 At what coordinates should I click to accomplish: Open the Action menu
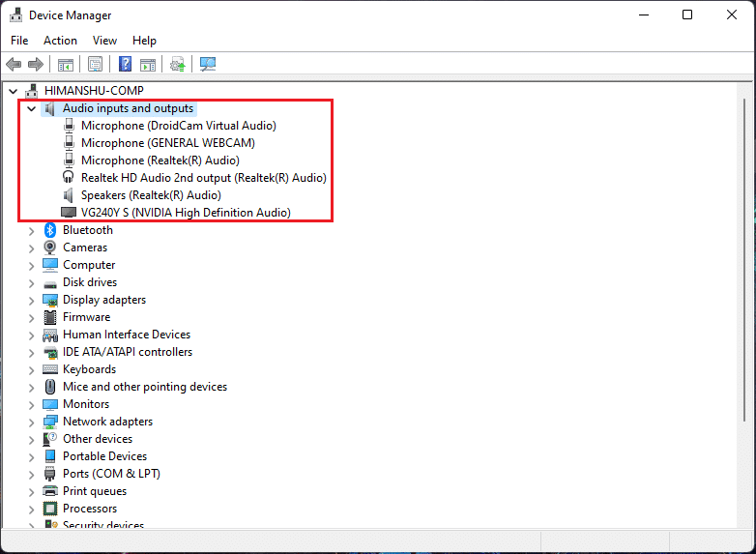pyautogui.click(x=60, y=41)
